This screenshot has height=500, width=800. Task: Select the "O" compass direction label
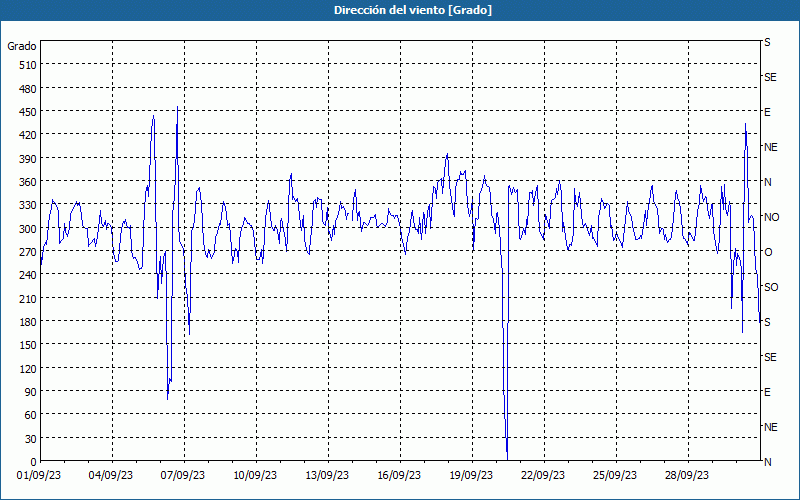768,252
